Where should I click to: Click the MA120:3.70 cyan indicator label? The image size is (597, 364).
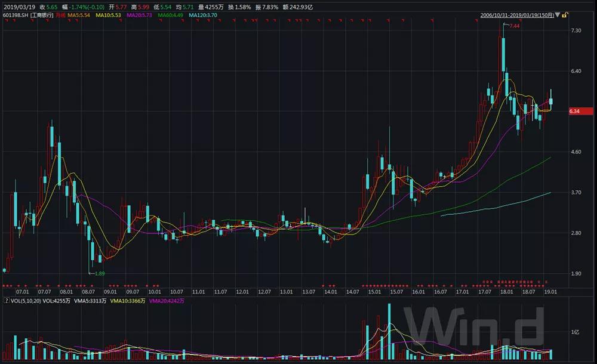coord(202,14)
